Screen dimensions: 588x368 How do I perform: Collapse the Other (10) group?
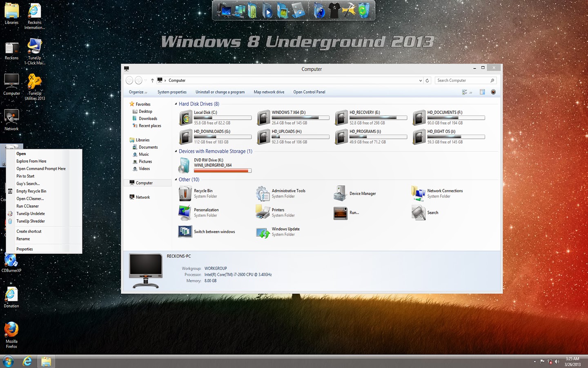click(x=176, y=180)
